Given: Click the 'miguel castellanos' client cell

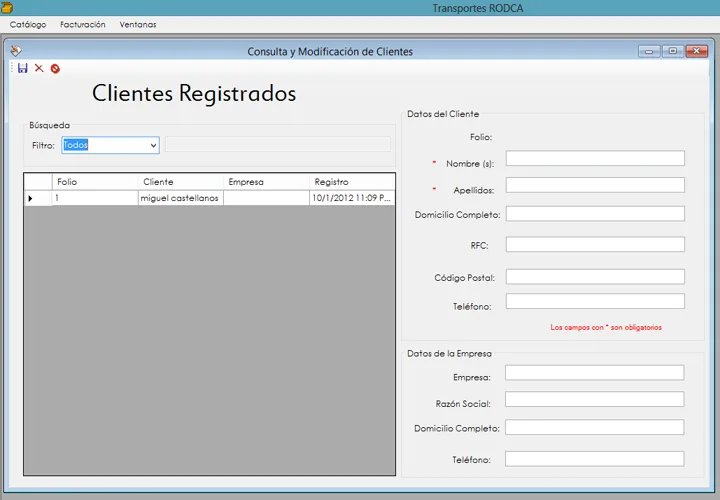Looking at the screenshot, I should coord(180,198).
